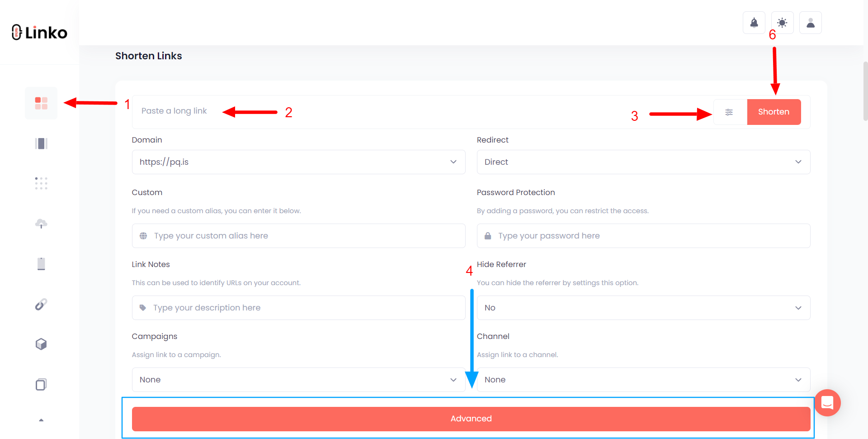
Task: Click the small up caret in sidebar
Action: coord(41,420)
